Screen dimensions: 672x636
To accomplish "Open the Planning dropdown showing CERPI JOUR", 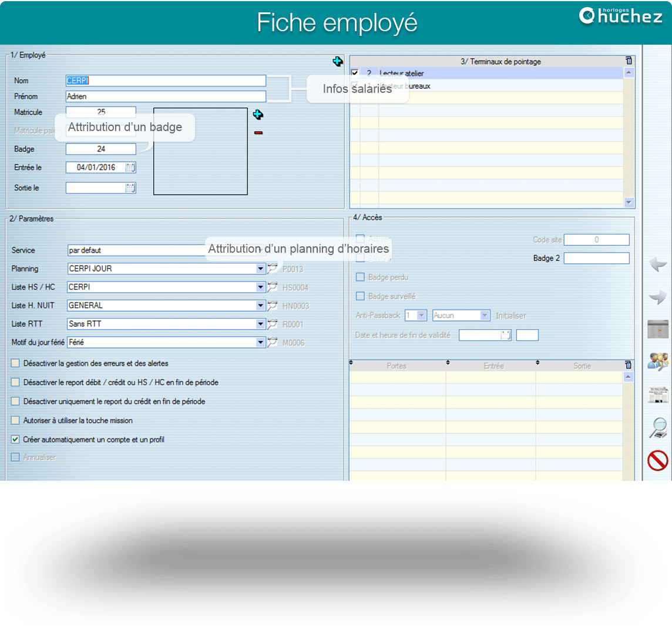I will click(x=260, y=268).
